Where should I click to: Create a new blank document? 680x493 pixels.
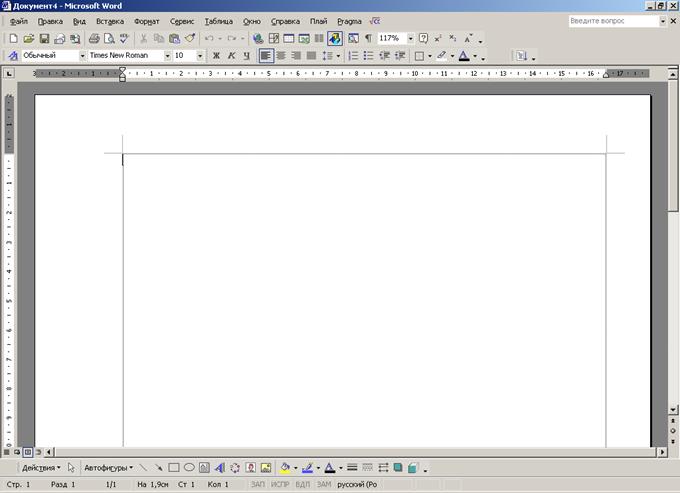(x=13, y=39)
